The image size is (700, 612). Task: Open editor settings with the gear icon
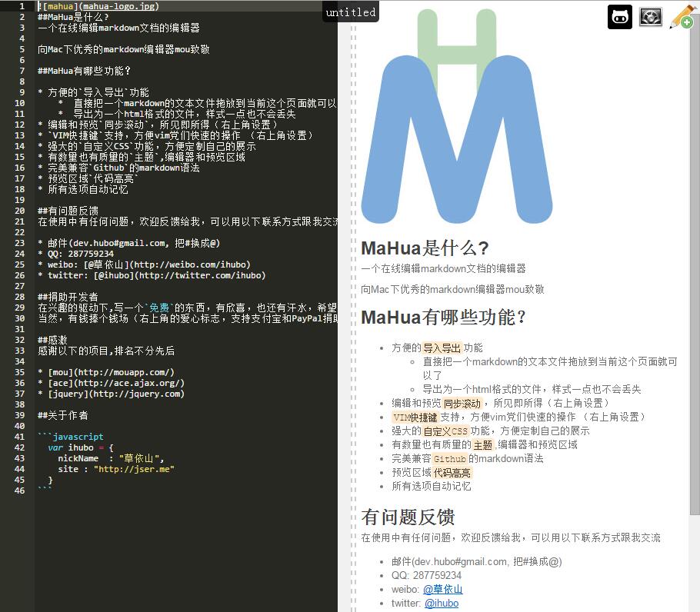click(x=650, y=17)
